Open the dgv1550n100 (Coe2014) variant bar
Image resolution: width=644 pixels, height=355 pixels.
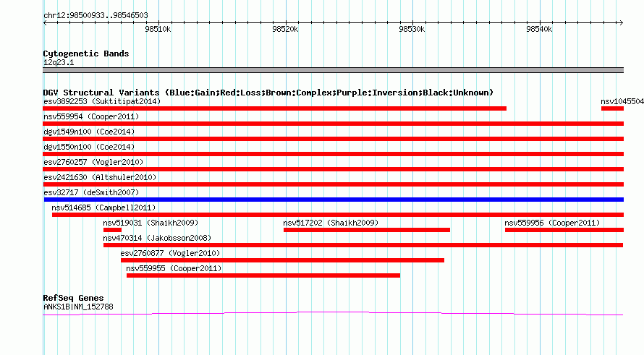click(334, 154)
